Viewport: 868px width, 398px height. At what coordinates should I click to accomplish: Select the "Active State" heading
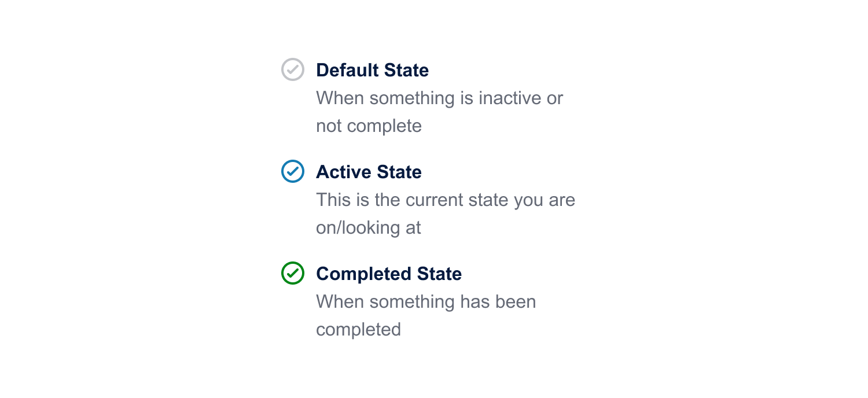pos(369,172)
